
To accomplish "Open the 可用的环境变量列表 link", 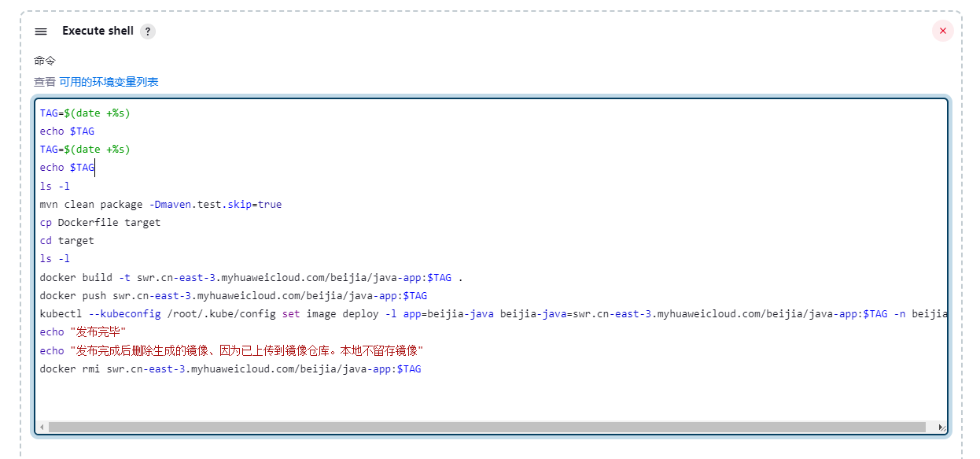I will point(109,82).
